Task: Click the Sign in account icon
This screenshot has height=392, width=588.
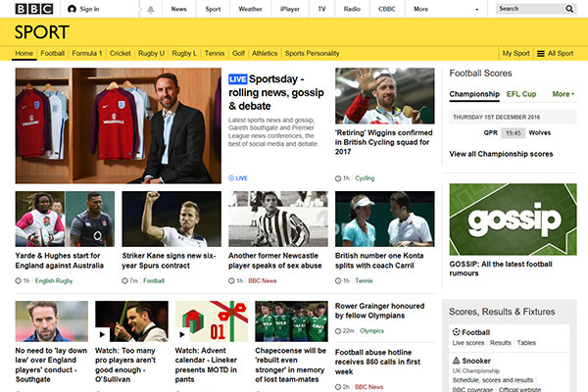Action: (72, 9)
